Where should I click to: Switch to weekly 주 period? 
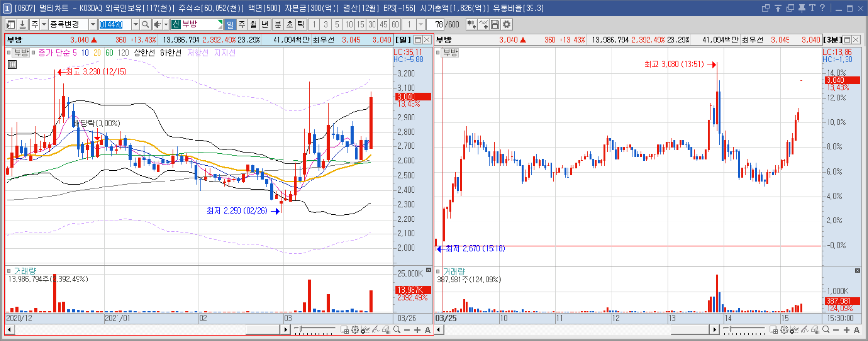coord(242,24)
